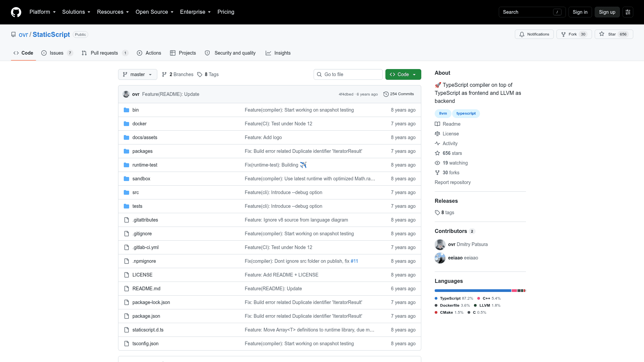The width and height of the screenshot is (644, 362).
Task: Click the TypeScript segment of language bar
Action: tap(473, 291)
